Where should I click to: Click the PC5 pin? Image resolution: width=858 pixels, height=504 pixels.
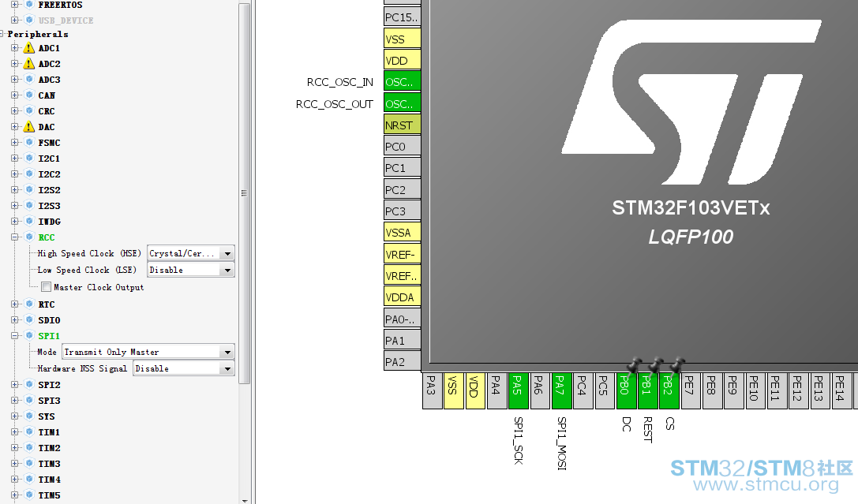pos(605,390)
